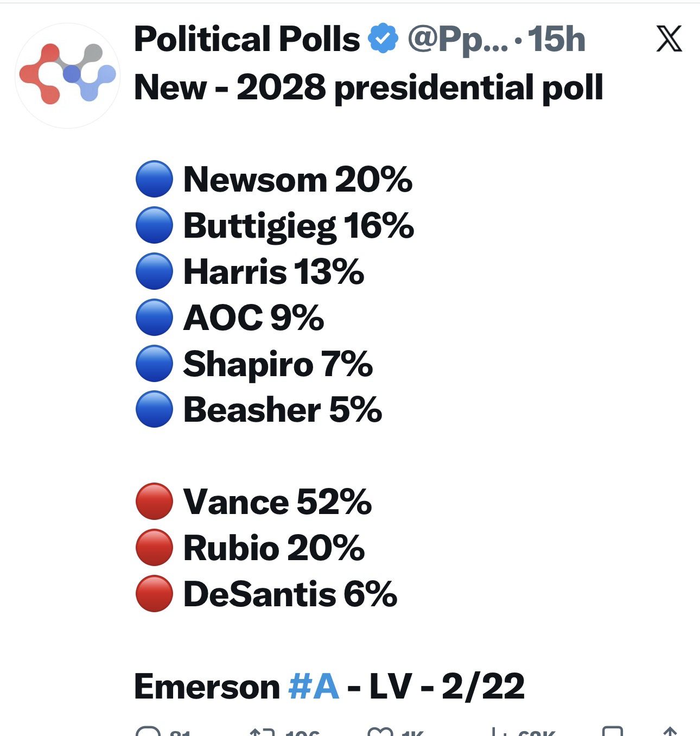The width and height of the screenshot is (700, 736).
Task: Open the 15h timestamp link
Action: [556, 39]
